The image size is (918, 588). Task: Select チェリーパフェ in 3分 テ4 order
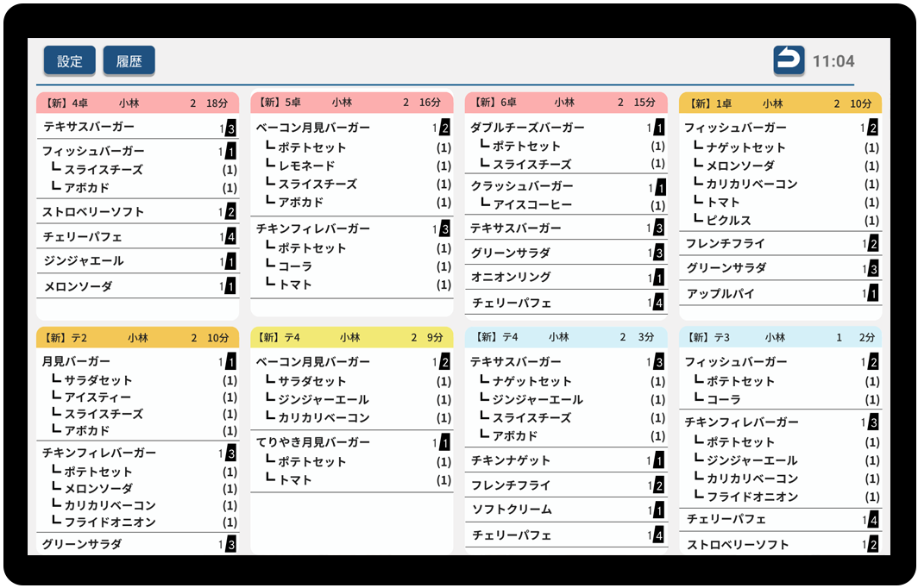click(566, 535)
